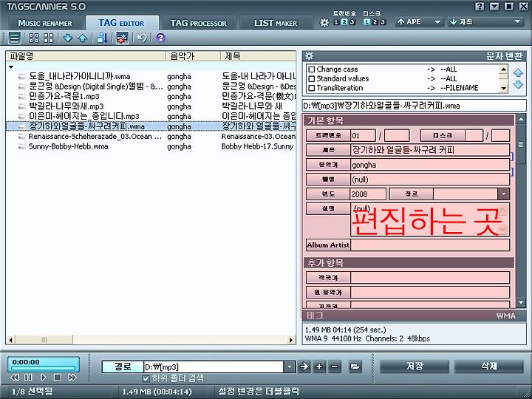The image size is (532, 399).
Task: Open the path D:\[mp3] dropdown
Action: 290,366
